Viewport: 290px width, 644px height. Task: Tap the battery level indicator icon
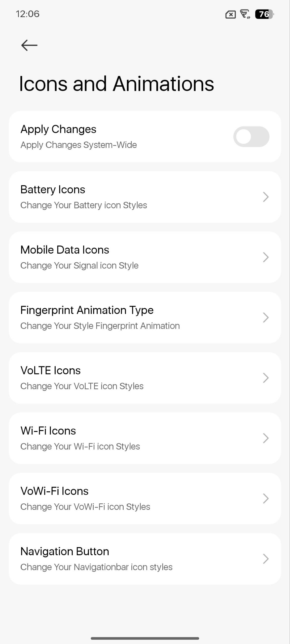(x=264, y=14)
